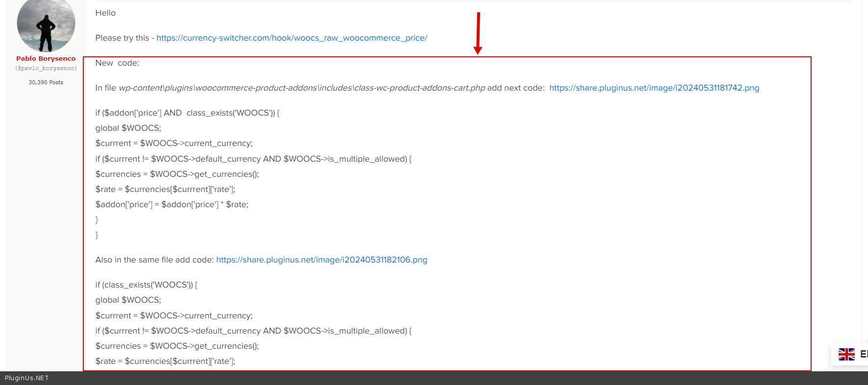
Task: Click the italic class-wc-product-addons-cart.php file path
Action: click(302, 88)
